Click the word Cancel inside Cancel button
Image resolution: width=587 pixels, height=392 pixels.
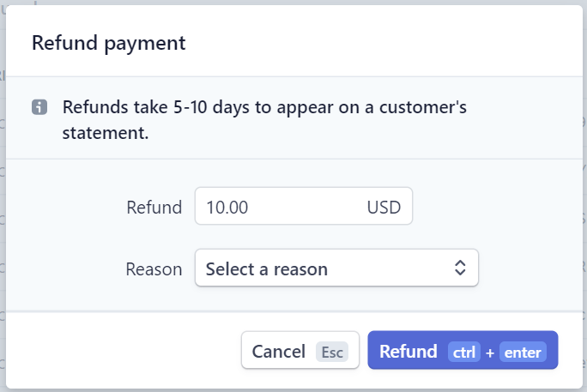pyautogui.click(x=279, y=351)
